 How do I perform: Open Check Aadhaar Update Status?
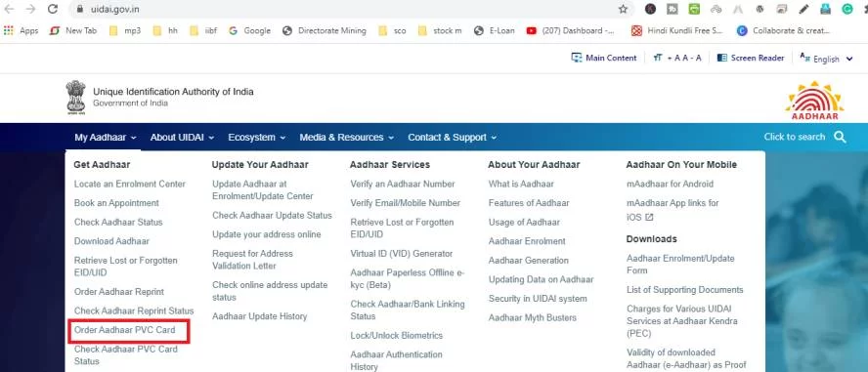(272, 216)
